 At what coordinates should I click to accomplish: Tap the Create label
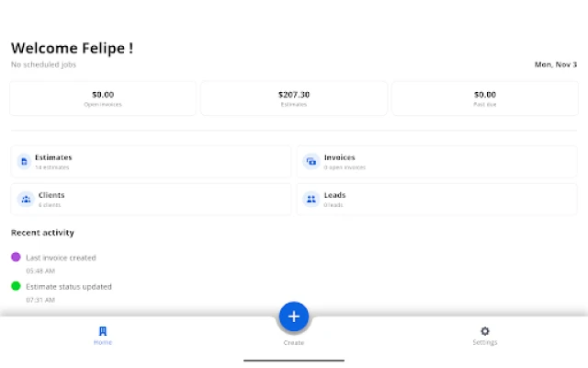click(x=294, y=343)
